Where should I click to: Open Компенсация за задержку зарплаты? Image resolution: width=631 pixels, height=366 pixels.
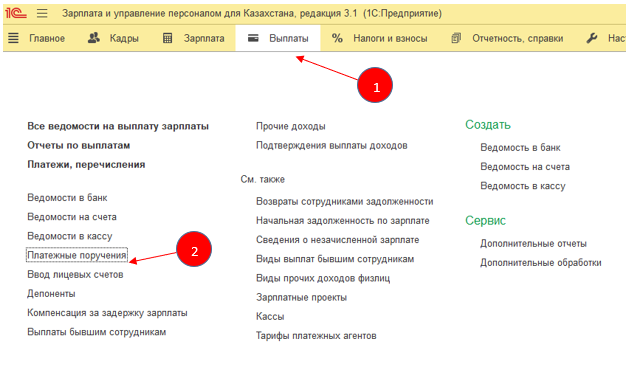pos(107,313)
